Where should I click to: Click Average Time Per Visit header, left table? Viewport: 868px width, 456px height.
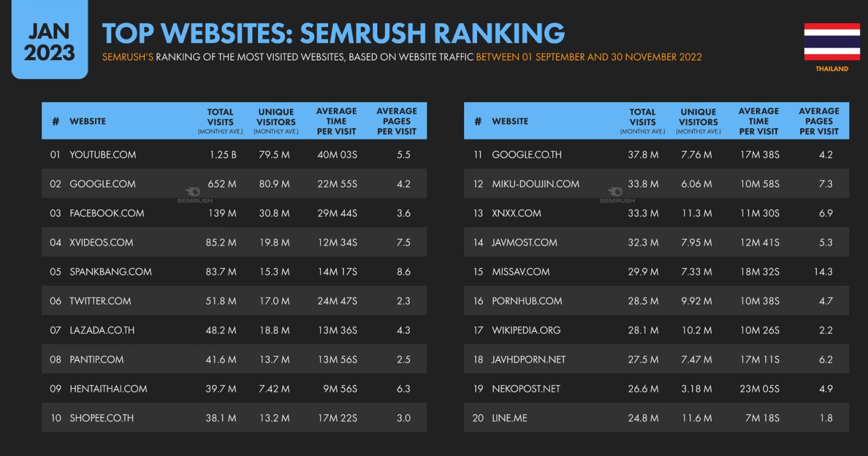pos(336,121)
